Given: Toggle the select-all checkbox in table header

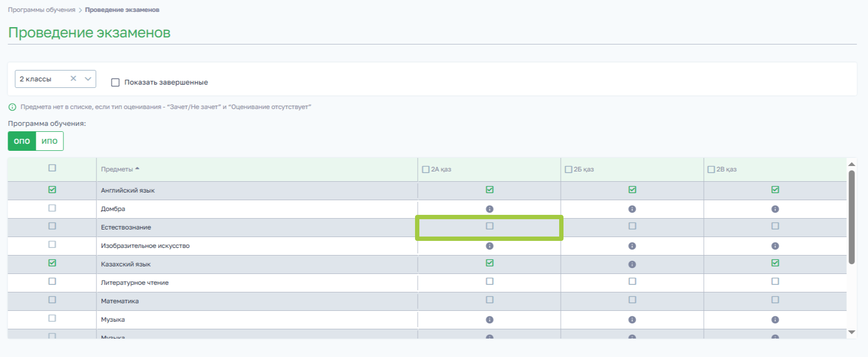Looking at the screenshot, I should tap(52, 168).
